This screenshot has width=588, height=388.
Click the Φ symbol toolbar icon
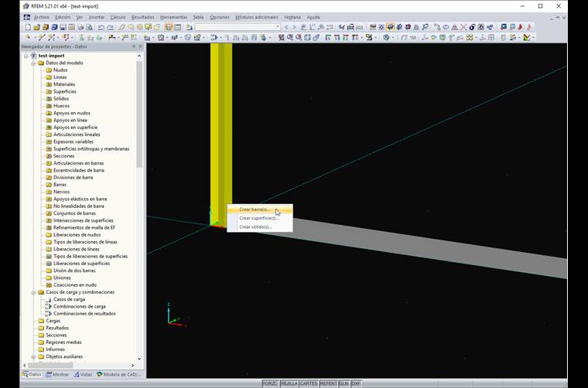(x=446, y=27)
